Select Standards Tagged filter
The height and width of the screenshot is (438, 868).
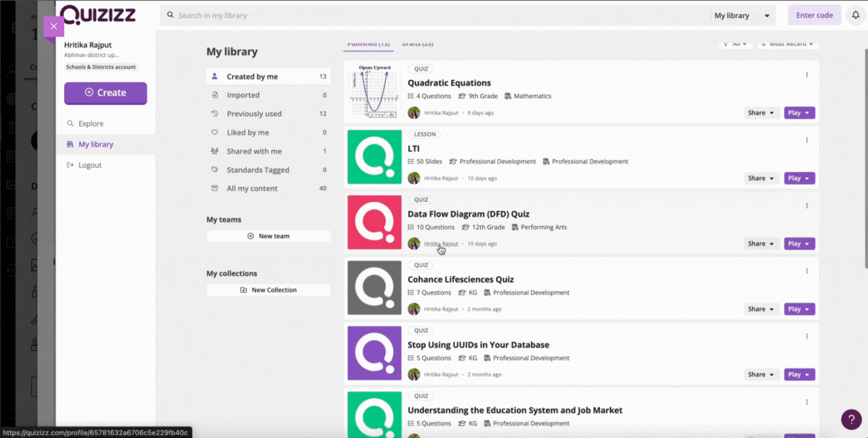[268, 170]
